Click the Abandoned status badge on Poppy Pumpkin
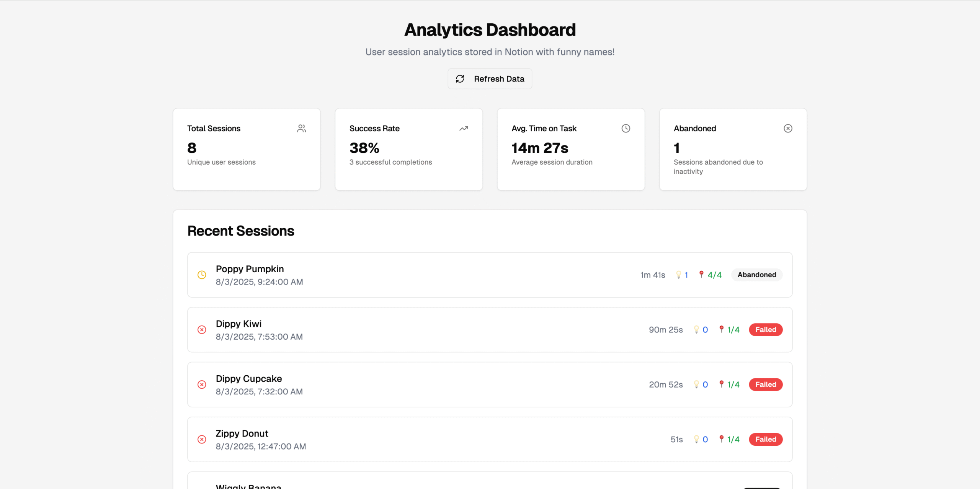Screen dimensions: 980x489 (757, 275)
